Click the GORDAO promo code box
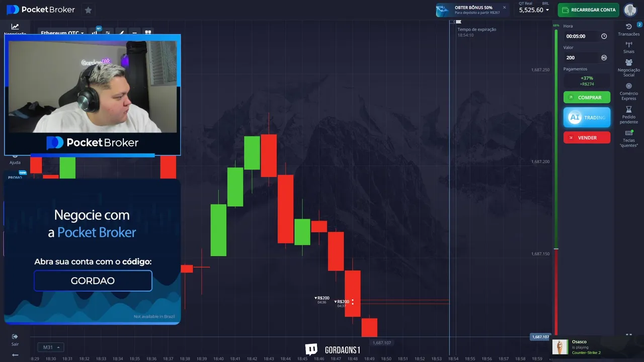Screen dimensions: 644x362 93,281
